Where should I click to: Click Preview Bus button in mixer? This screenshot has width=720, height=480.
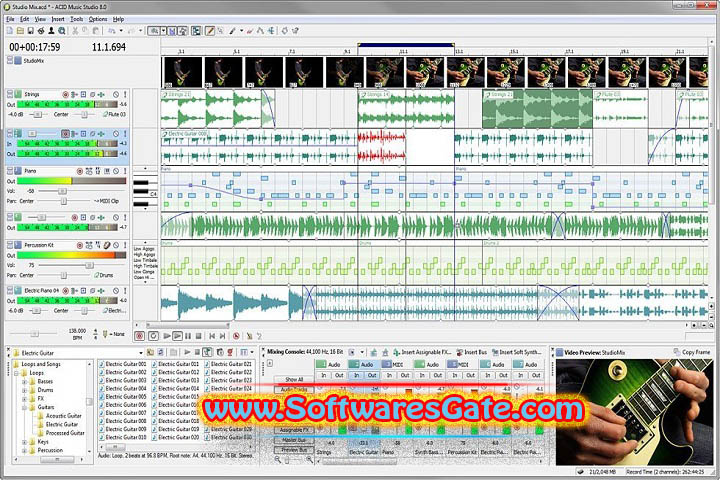(294, 450)
